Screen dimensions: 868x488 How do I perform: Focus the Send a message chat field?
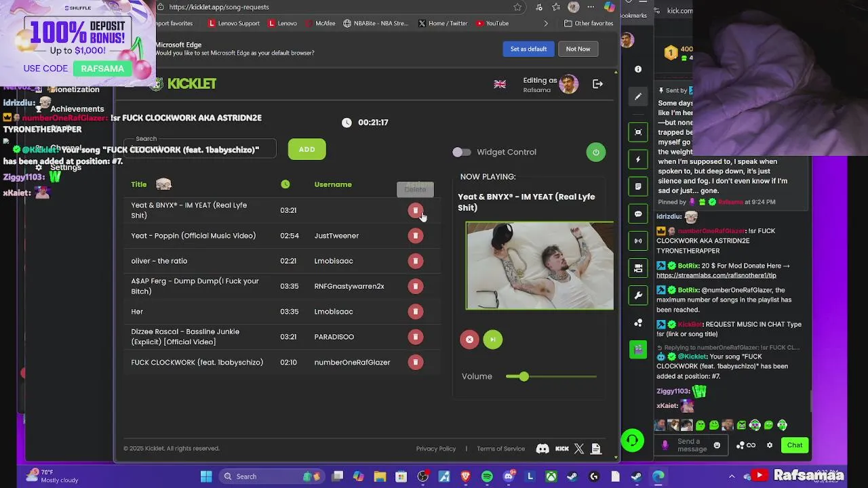click(x=692, y=445)
